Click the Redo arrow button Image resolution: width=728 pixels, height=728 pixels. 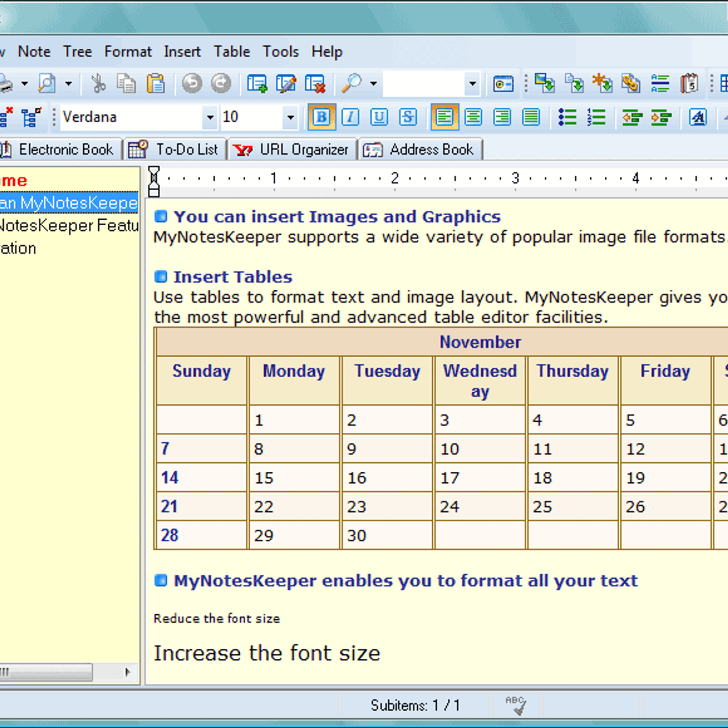point(221,84)
